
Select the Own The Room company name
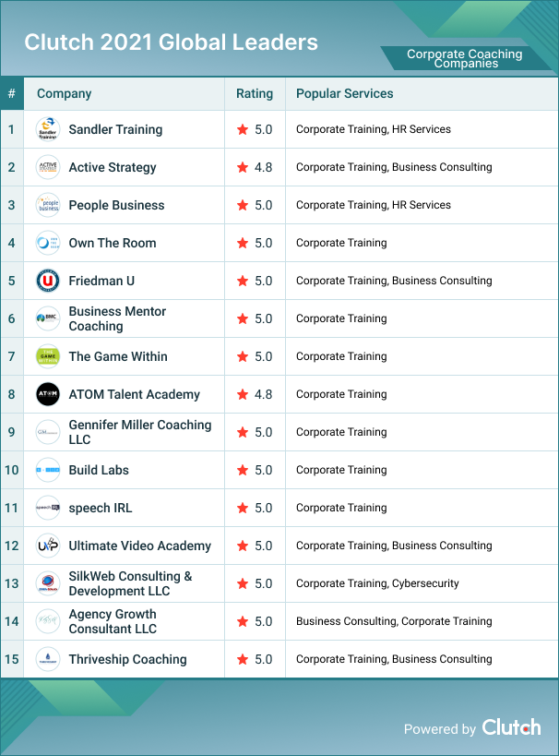click(113, 243)
